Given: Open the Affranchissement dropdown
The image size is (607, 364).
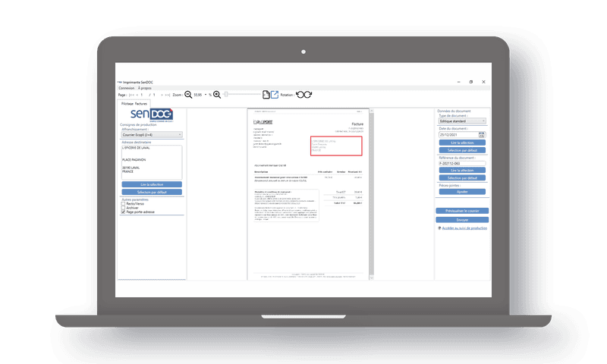Looking at the screenshot, I should point(152,135).
